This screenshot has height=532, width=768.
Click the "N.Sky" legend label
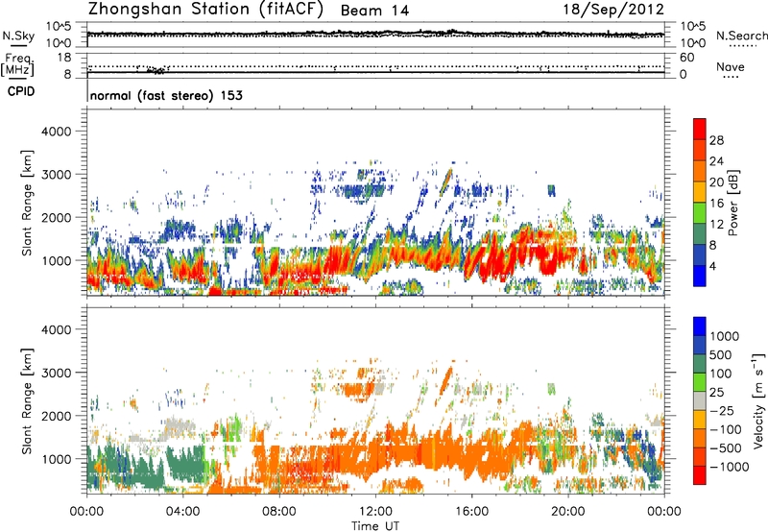18,36
